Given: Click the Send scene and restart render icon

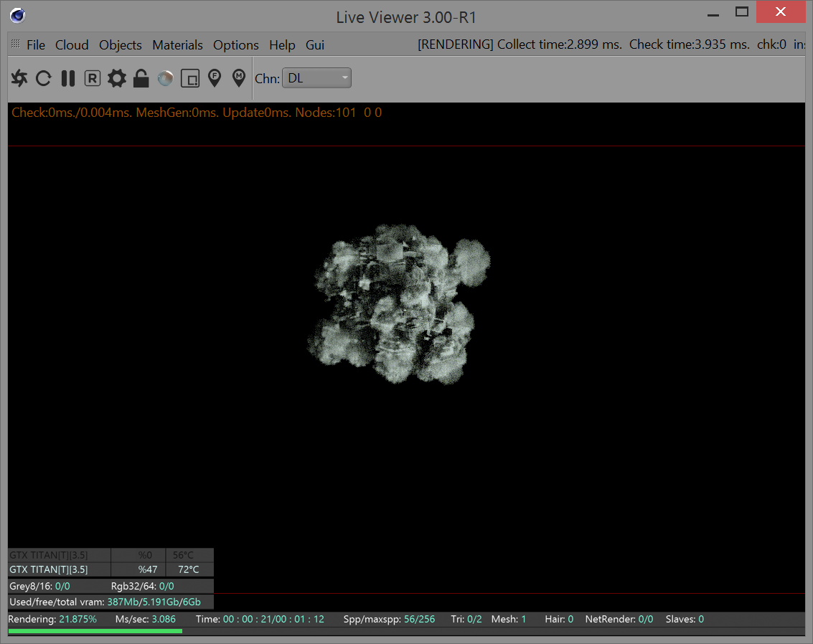Looking at the screenshot, I should click(19, 78).
